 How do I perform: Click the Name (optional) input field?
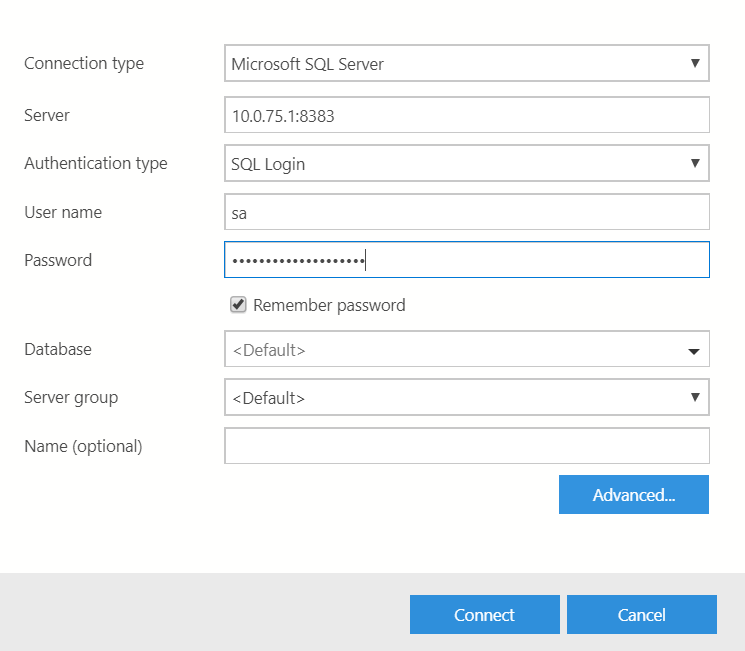tap(467, 446)
